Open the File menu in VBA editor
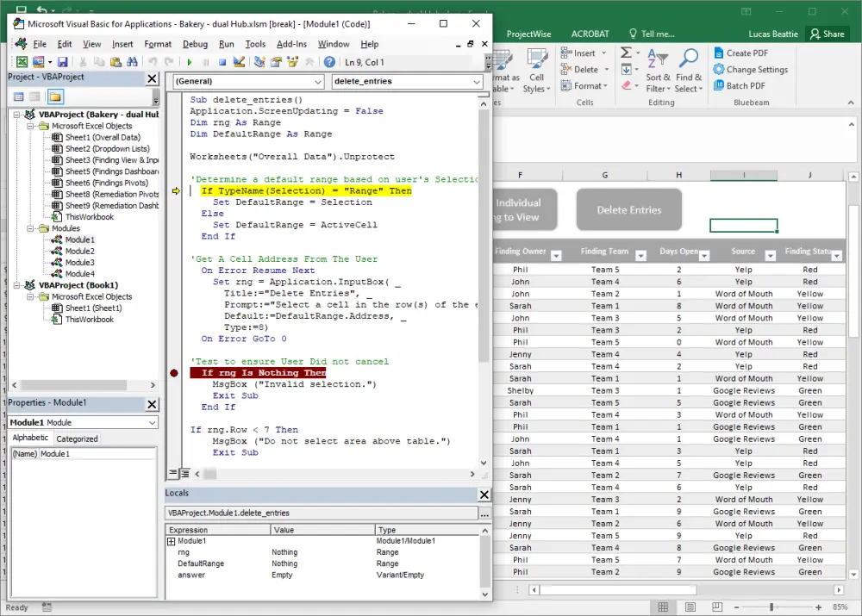Screen dimensions: 862x616 click(40, 44)
